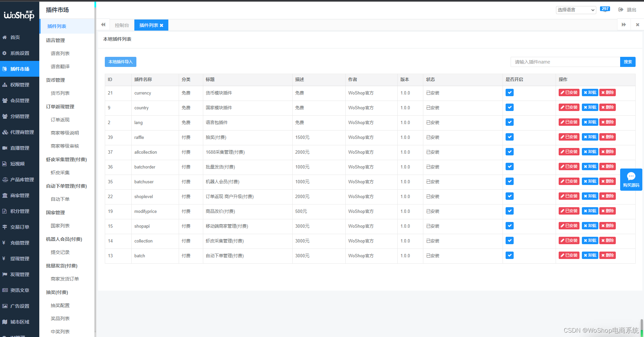644x337 pixels.
Task: Click 退出 to log out
Action: (627, 10)
